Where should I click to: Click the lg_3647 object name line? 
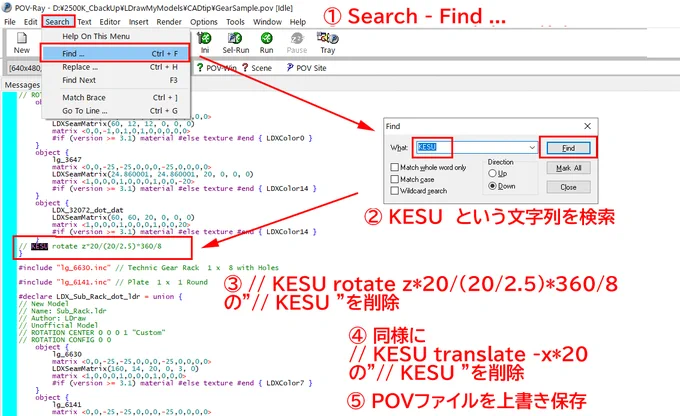click(66, 160)
